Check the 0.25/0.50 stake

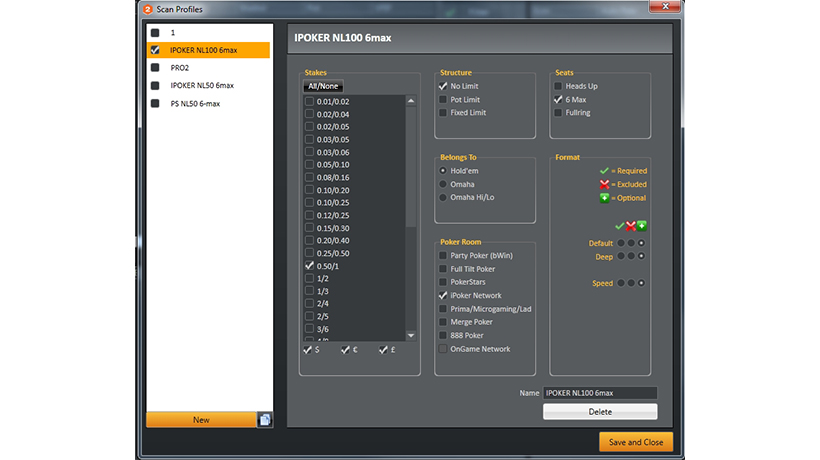[310, 253]
